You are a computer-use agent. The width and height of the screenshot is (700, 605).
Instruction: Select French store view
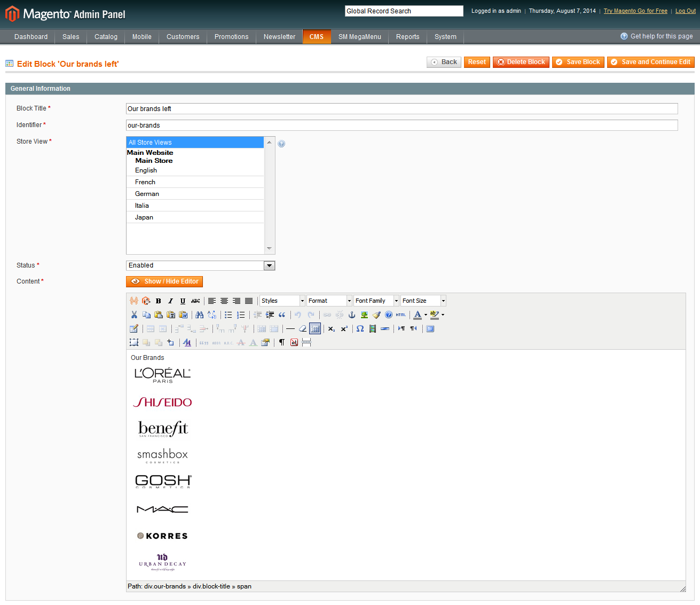[x=195, y=182]
